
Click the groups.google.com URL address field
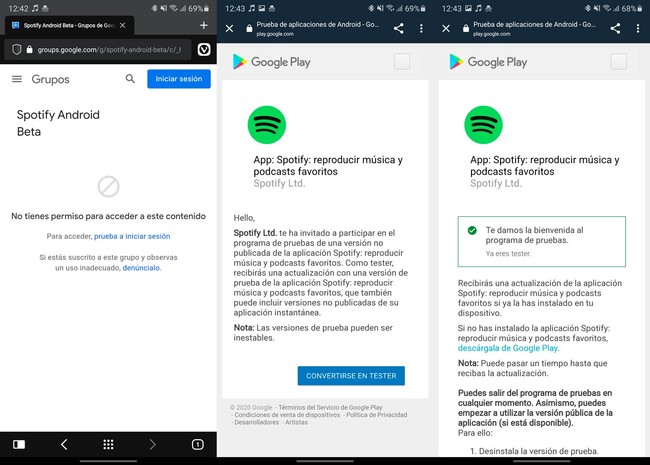(x=98, y=50)
